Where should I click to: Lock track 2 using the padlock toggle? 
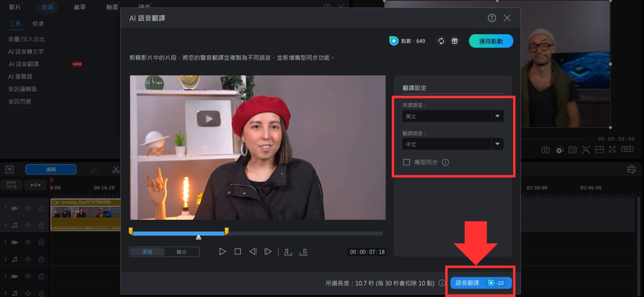click(41, 242)
